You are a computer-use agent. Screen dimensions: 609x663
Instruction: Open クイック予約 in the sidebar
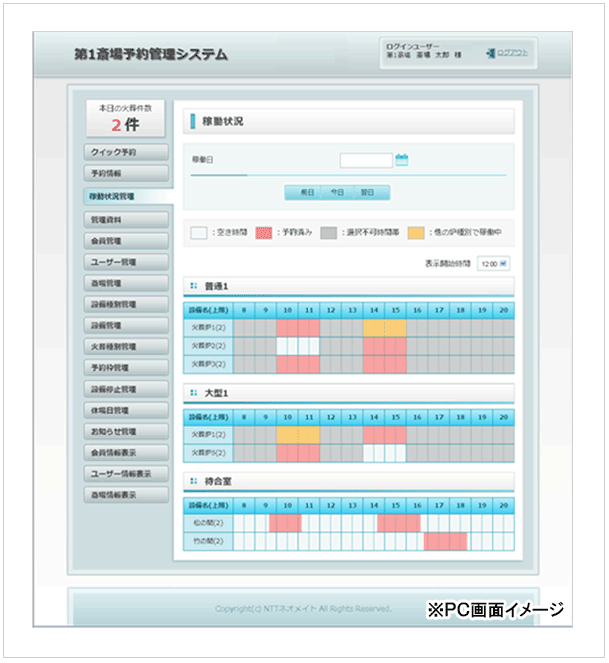point(126,153)
